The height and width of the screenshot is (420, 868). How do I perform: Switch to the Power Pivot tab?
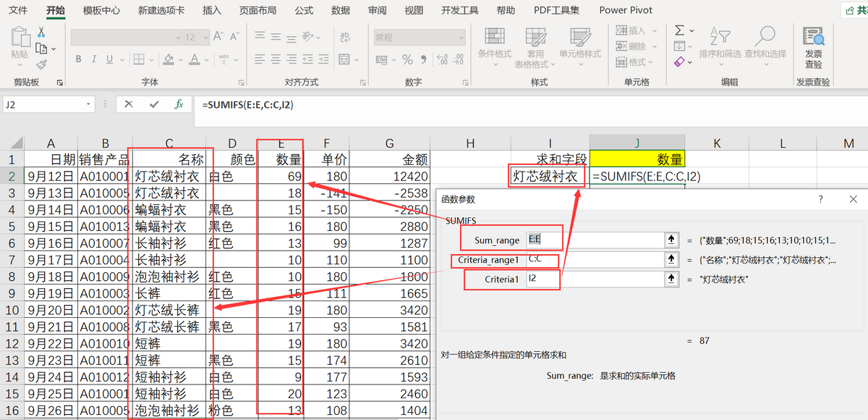tap(626, 10)
